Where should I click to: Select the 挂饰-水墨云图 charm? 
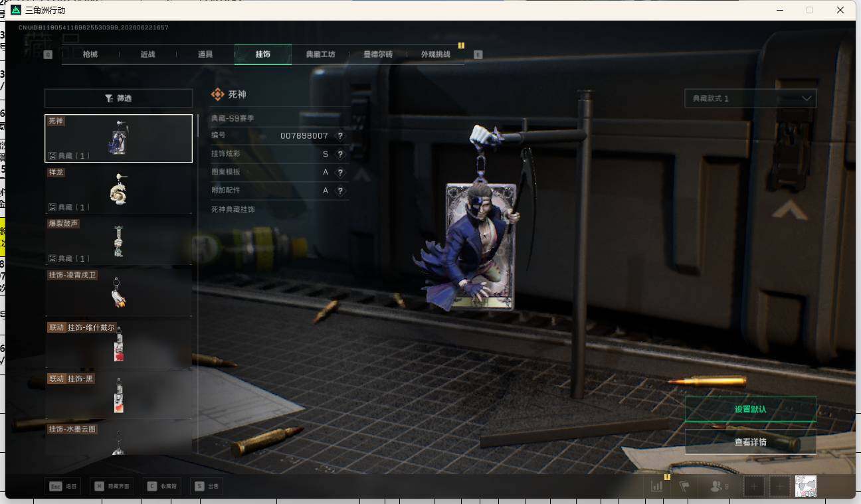tap(118, 438)
